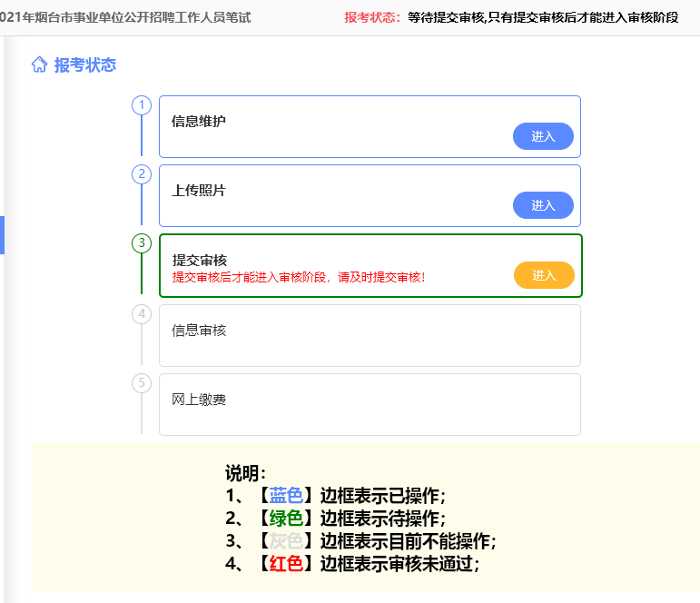Click the red 报考状态 label in the top bar

tap(372, 17)
